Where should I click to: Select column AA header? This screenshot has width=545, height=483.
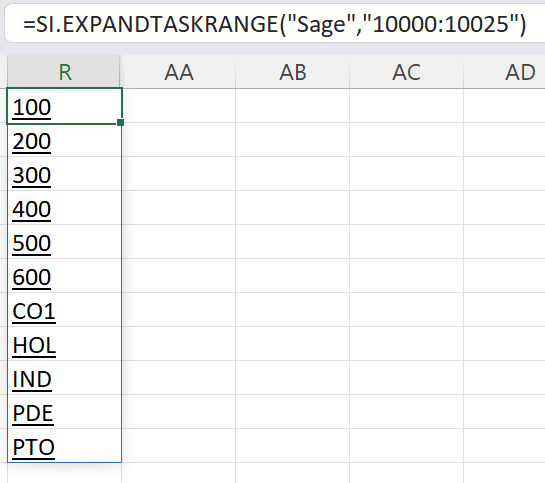click(179, 72)
